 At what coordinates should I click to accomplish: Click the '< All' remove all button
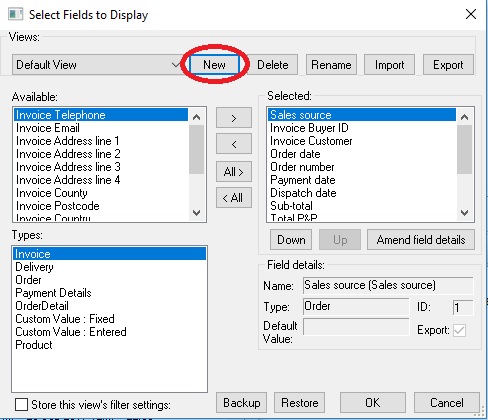pyautogui.click(x=234, y=198)
